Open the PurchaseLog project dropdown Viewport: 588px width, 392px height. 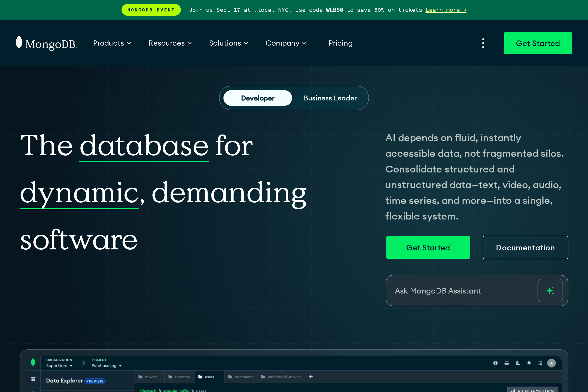[x=106, y=365]
